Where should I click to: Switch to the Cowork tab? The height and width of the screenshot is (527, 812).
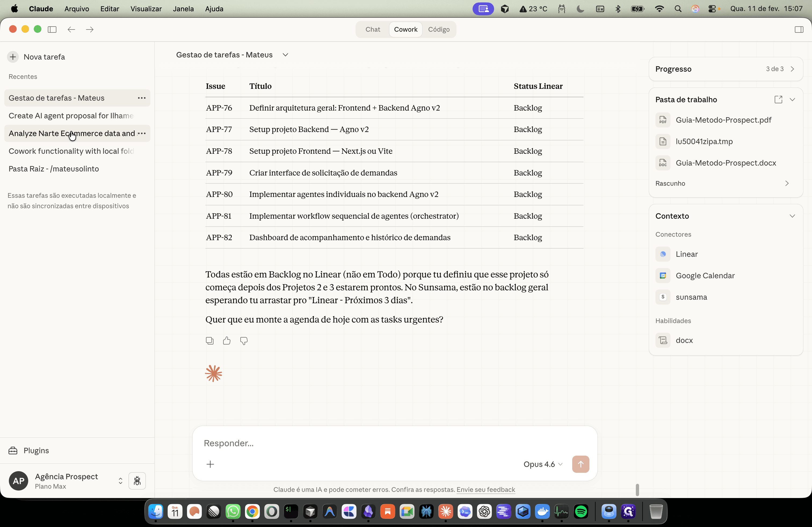click(x=406, y=29)
